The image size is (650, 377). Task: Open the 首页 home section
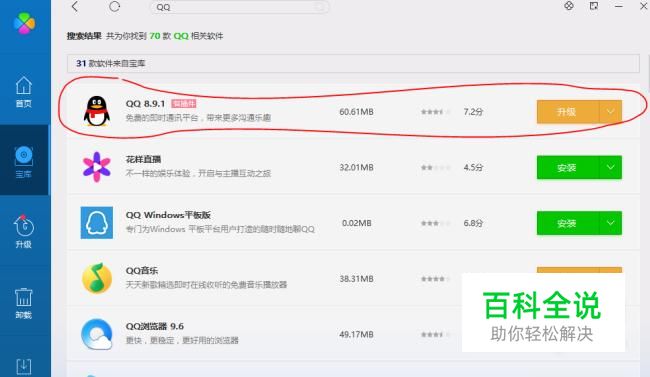[x=24, y=92]
